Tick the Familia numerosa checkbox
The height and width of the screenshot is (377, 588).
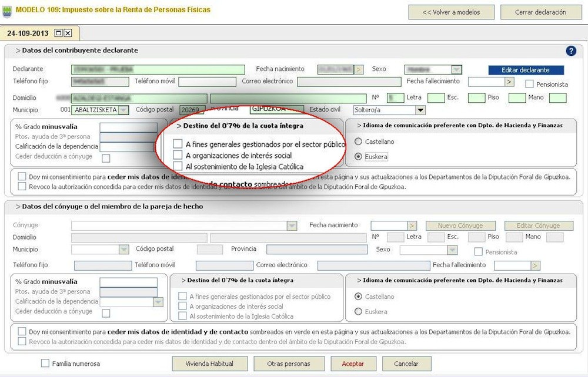point(45,363)
